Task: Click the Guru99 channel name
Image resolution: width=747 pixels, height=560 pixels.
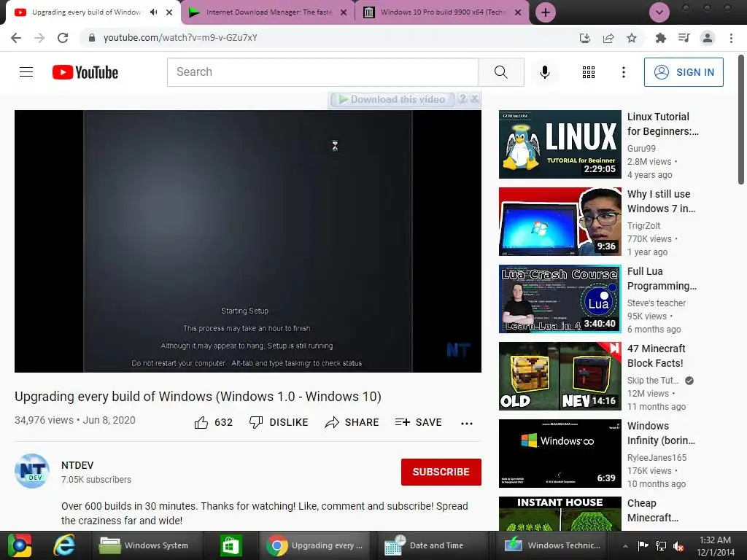Action: click(641, 149)
